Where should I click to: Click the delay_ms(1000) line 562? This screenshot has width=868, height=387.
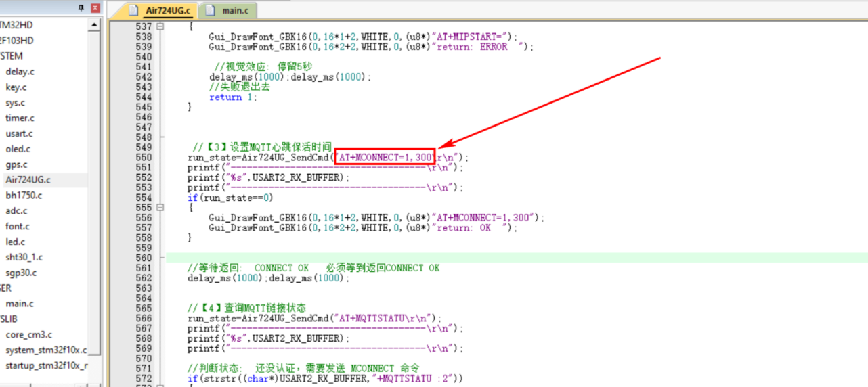point(269,278)
